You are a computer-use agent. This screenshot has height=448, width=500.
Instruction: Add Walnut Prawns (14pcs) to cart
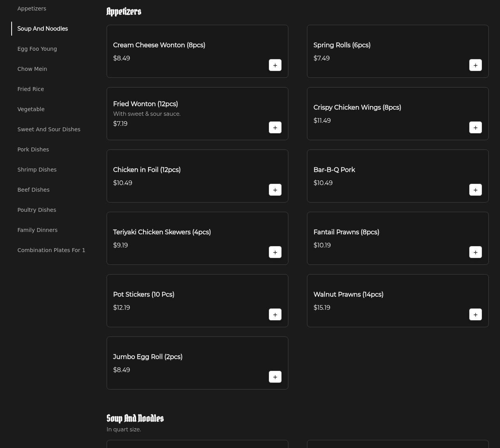[x=476, y=314]
